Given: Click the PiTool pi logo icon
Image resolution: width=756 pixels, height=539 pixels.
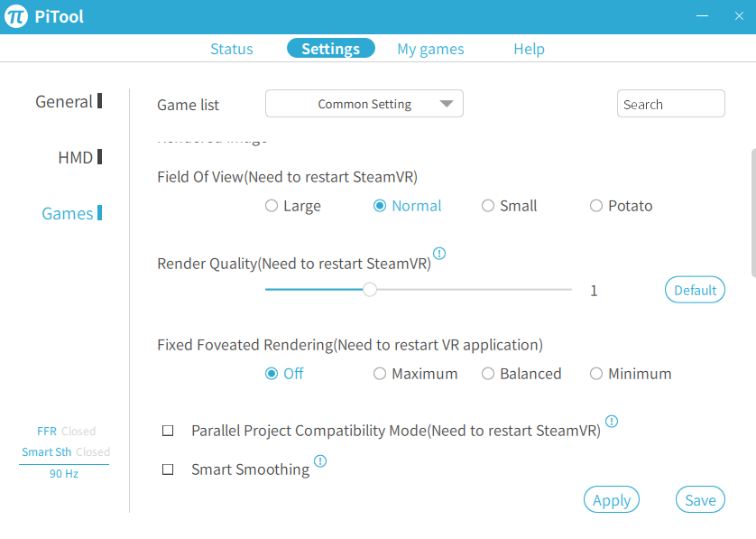Looking at the screenshot, I should tap(16, 16).
